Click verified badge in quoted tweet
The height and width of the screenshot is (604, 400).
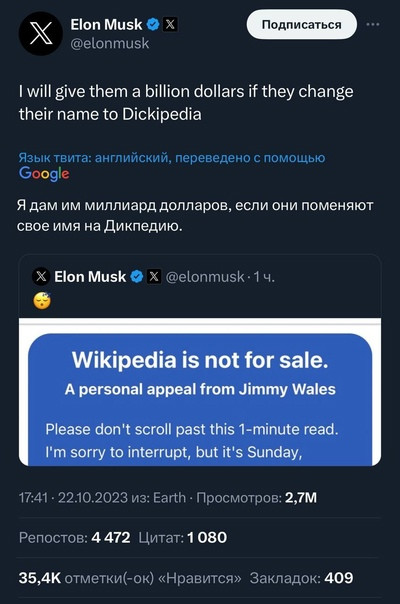137,277
